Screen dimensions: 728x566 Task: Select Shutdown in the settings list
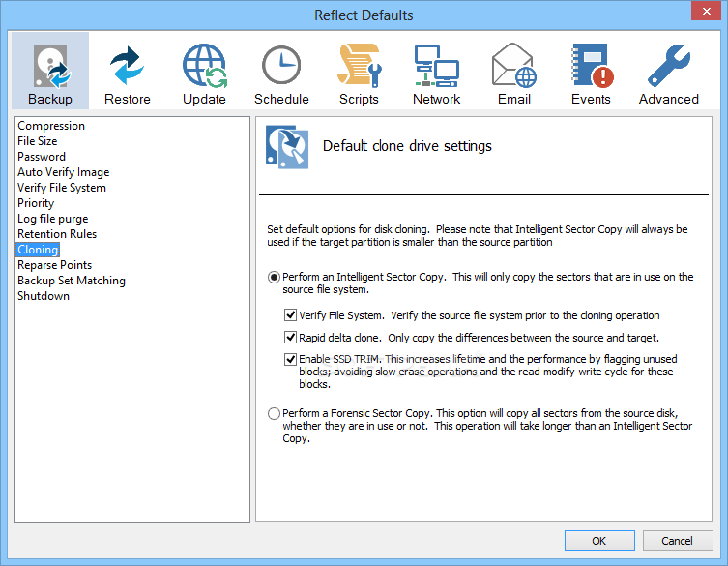tap(44, 296)
